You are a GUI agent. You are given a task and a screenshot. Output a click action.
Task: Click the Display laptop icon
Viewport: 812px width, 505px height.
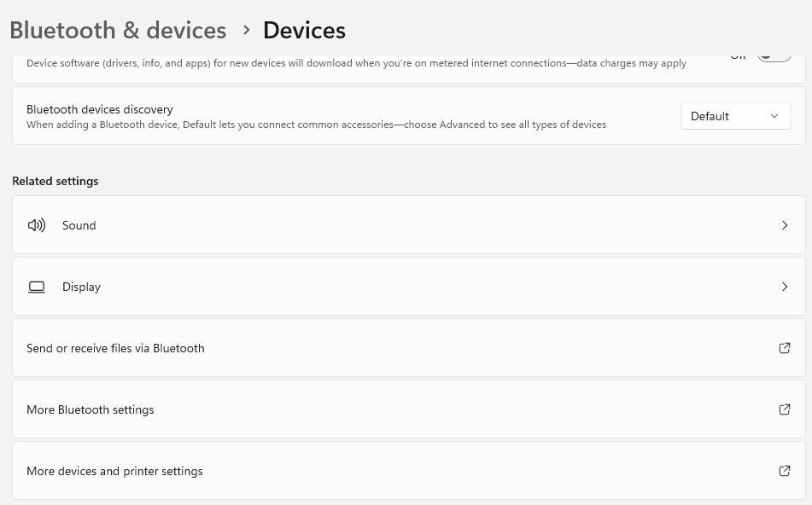(x=36, y=287)
